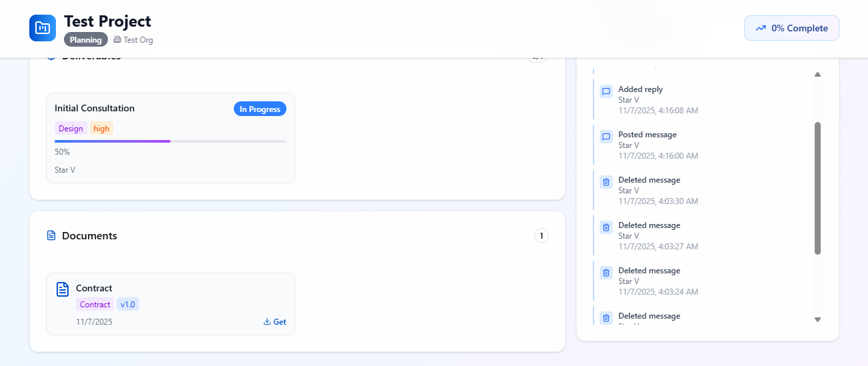Viewport: 868px width, 366px height.
Task: Click trash icon for 4:03:27 AM deletion
Action: (606, 227)
